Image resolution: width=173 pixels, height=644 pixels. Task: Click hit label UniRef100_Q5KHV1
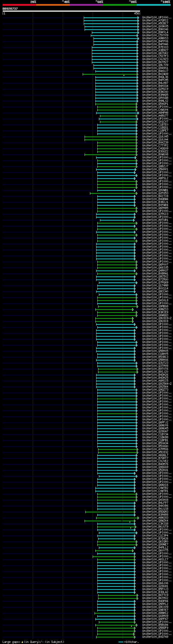click(x=155, y=169)
